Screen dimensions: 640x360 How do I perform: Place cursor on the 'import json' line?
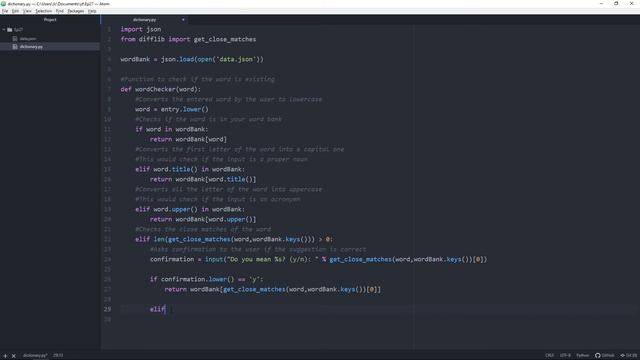pyautogui.click(x=141, y=29)
